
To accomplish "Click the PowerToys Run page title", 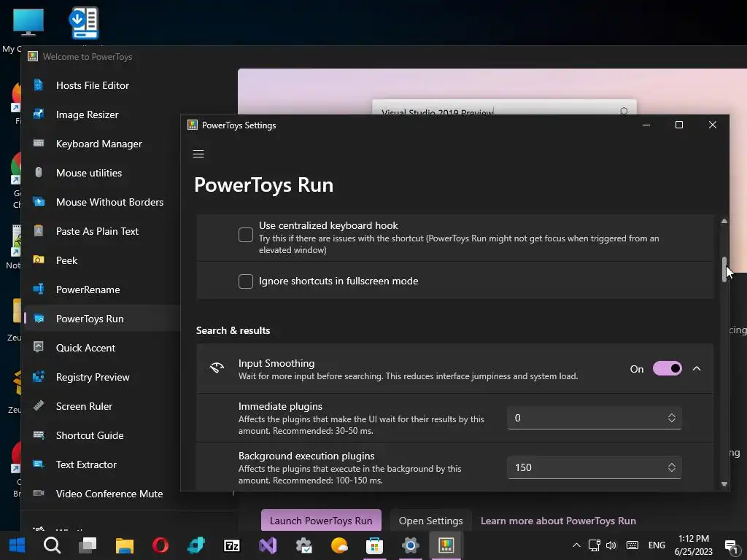I will click(x=264, y=184).
